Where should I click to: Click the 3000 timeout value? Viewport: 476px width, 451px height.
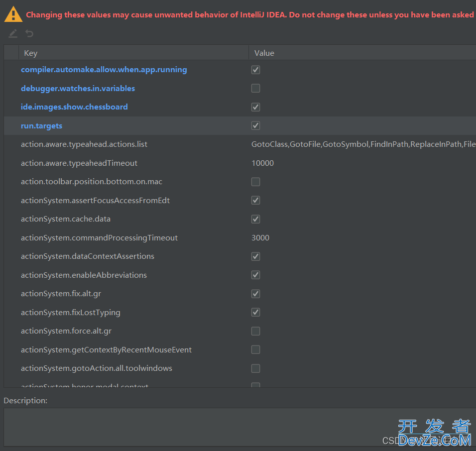(x=260, y=237)
